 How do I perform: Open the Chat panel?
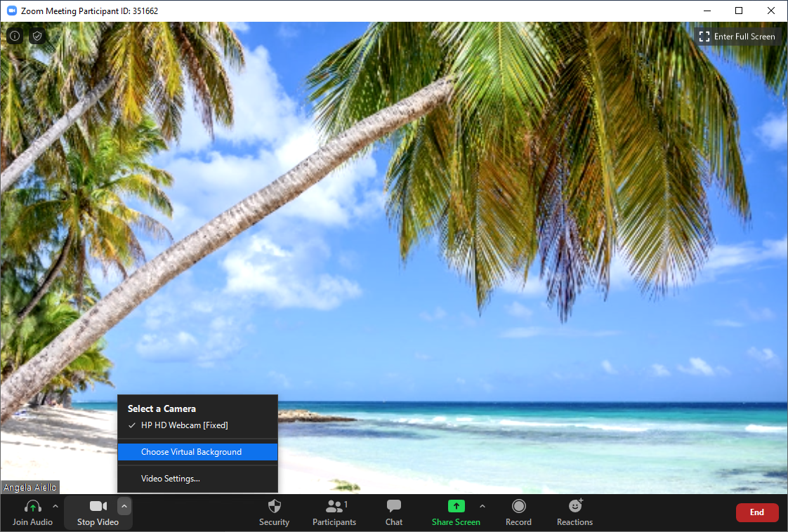coord(394,513)
